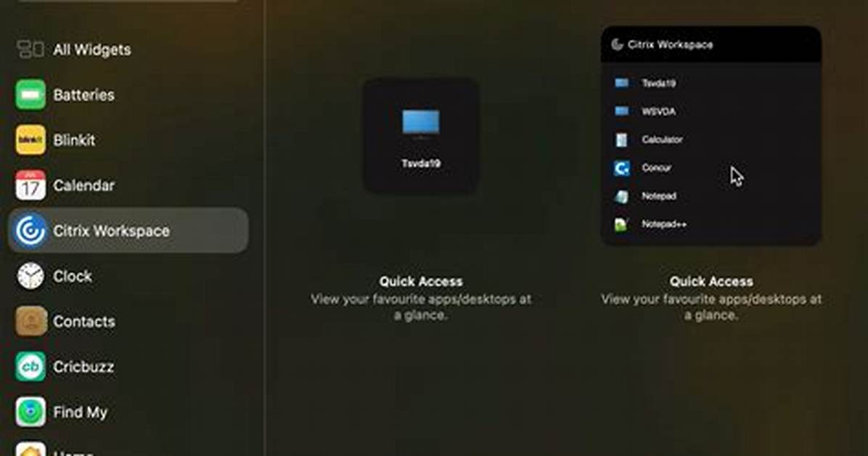The height and width of the screenshot is (456, 868).
Task: Click the All Widgets grid icon
Action: click(30, 49)
